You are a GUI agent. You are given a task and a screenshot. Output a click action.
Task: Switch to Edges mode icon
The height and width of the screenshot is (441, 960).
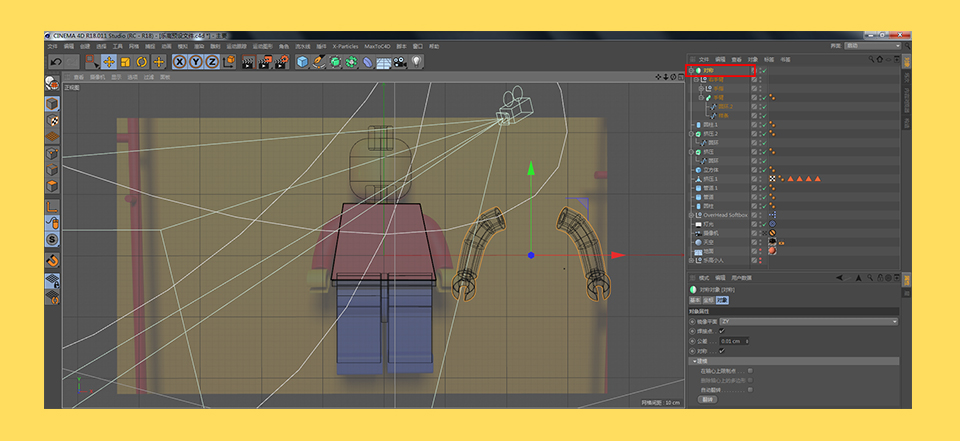tap(52, 169)
